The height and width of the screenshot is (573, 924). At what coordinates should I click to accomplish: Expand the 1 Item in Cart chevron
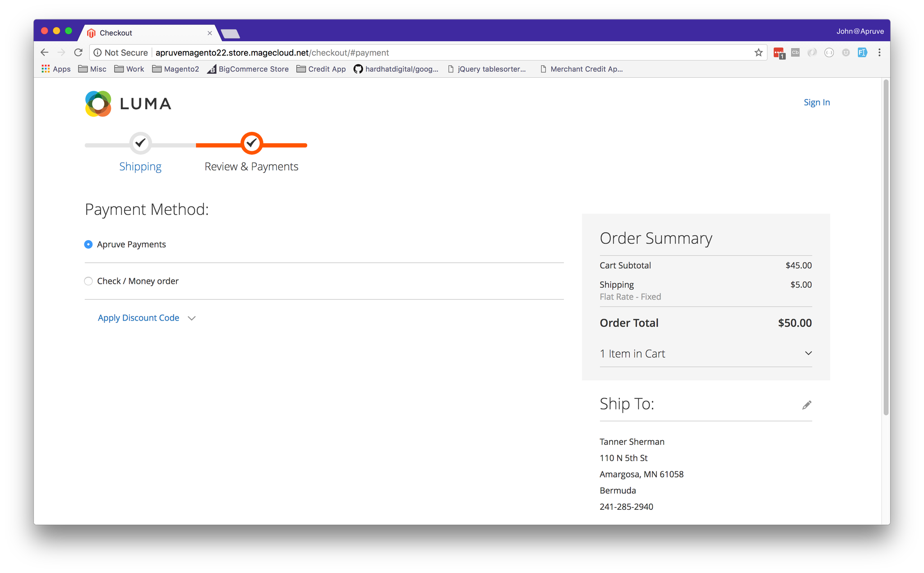tap(808, 354)
